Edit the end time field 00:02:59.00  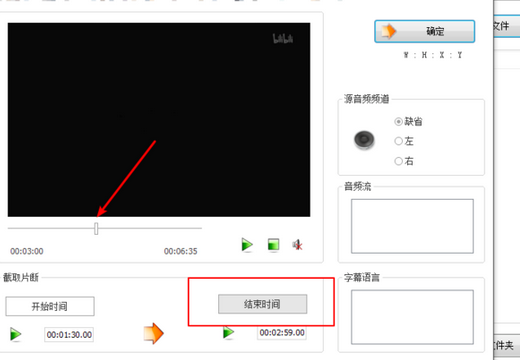[282, 333]
